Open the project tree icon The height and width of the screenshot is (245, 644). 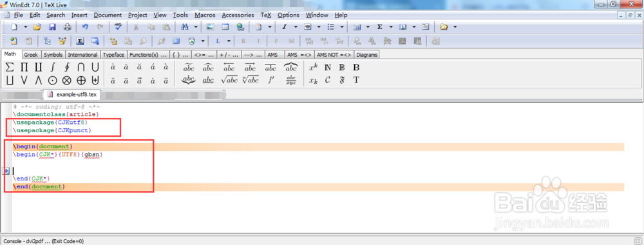[x=47, y=41]
